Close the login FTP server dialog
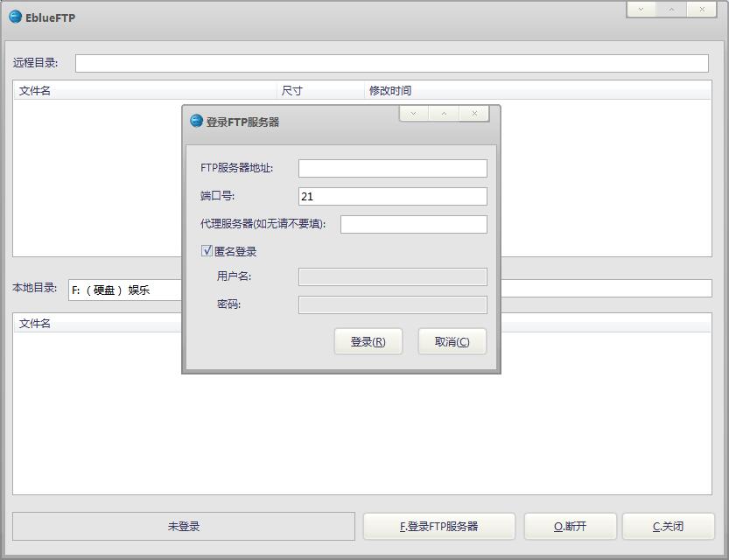This screenshot has height=560, width=729. [x=474, y=114]
